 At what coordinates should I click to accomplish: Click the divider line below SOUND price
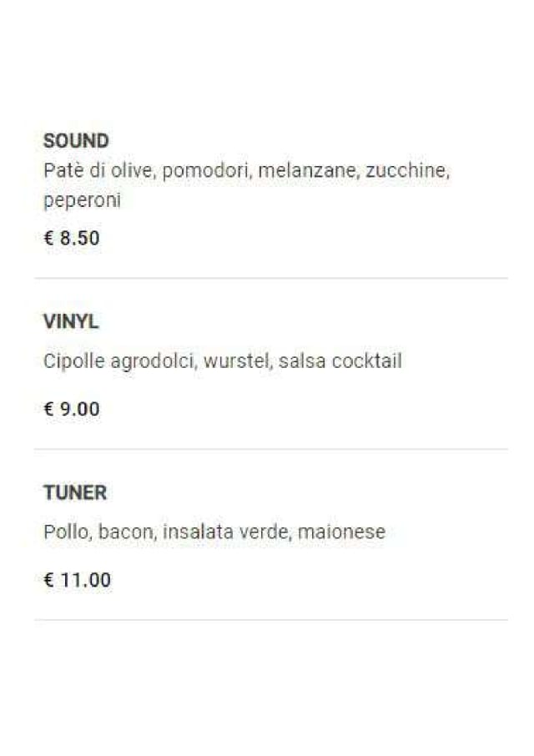point(270,278)
